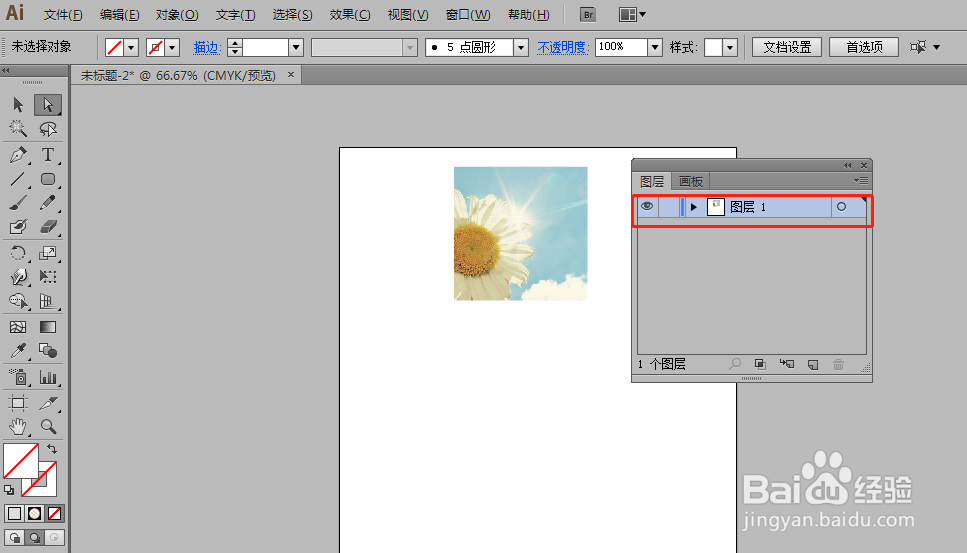Open 不透明度 transparency link
The width and height of the screenshot is (967, 553).
coord(563,47)
